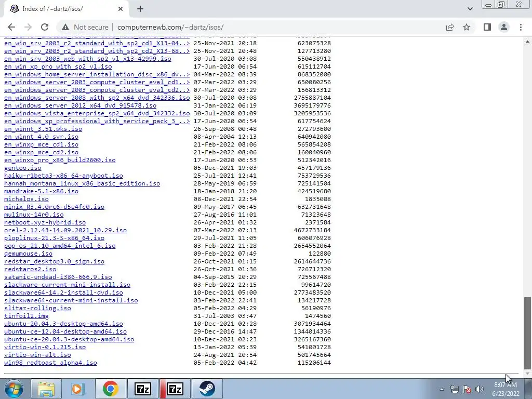Launch Windows Media Player from taskbar
The image size is (532, 399).
(78, 389)
